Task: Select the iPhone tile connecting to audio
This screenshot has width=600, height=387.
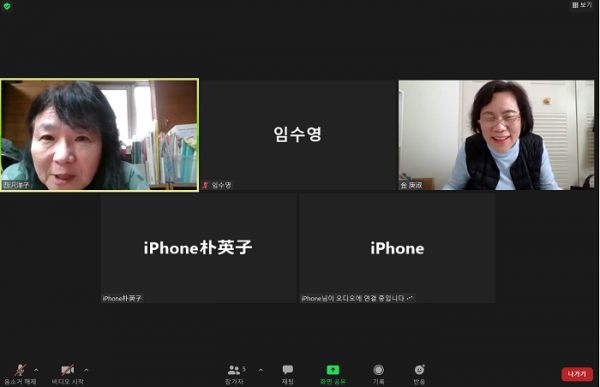Action: point(397,248)
